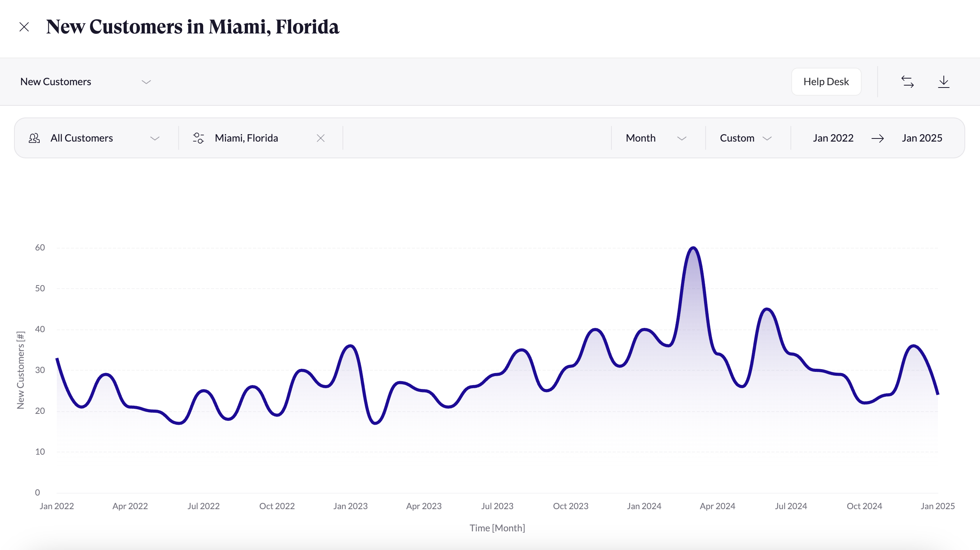The height and width of the screenshot is (550, 980).
Task: Close the New Customers report panel
Action: coord(24,27)
